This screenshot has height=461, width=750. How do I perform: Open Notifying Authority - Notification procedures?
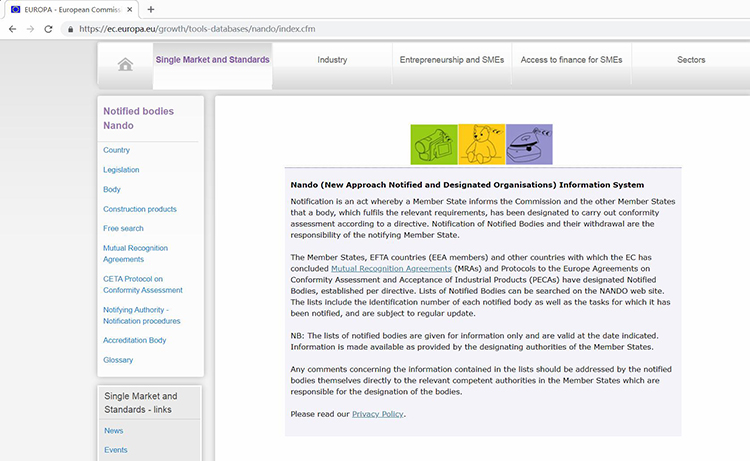[x=142, y=315]
